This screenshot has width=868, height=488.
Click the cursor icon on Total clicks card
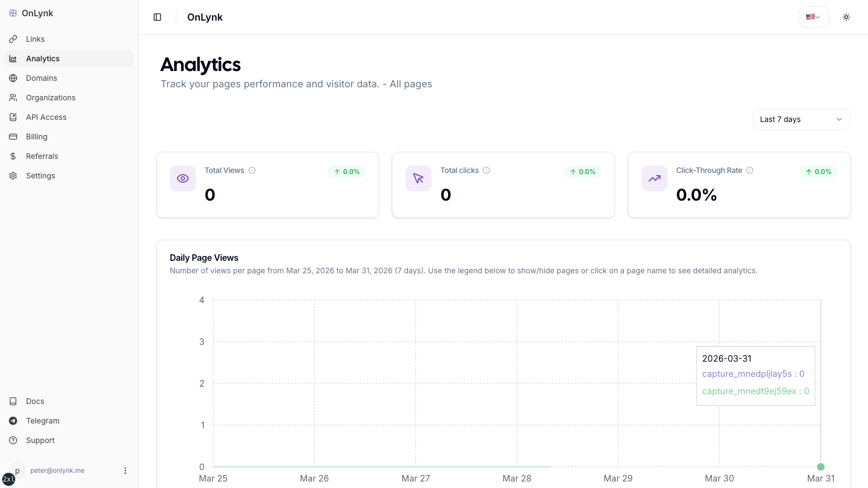click(418, 178)
